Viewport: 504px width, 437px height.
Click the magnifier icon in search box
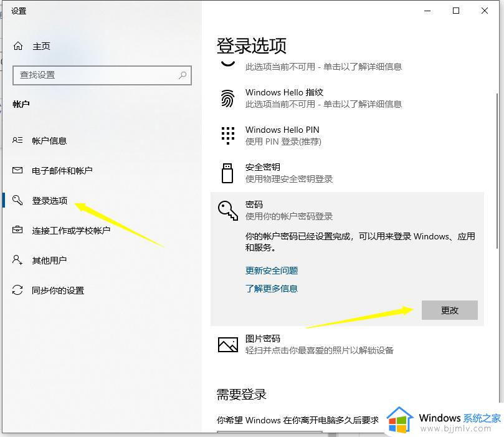click(x=183, y=75)
